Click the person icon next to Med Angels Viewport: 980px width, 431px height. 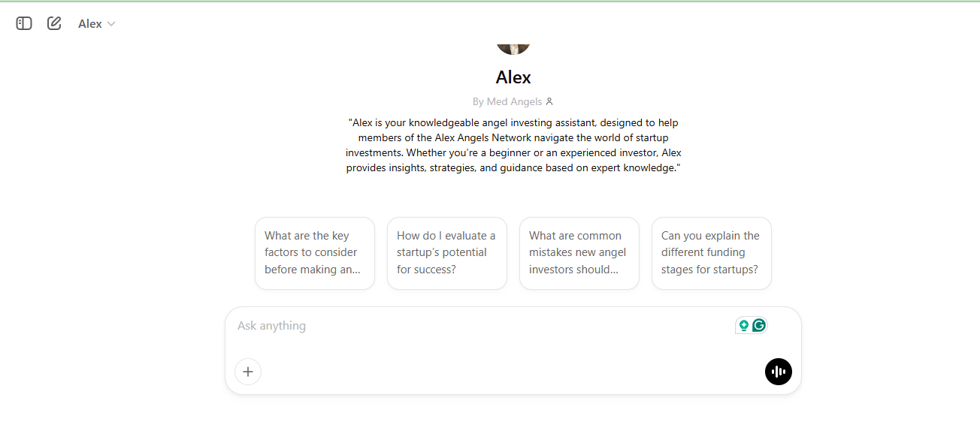coord(549,101)
